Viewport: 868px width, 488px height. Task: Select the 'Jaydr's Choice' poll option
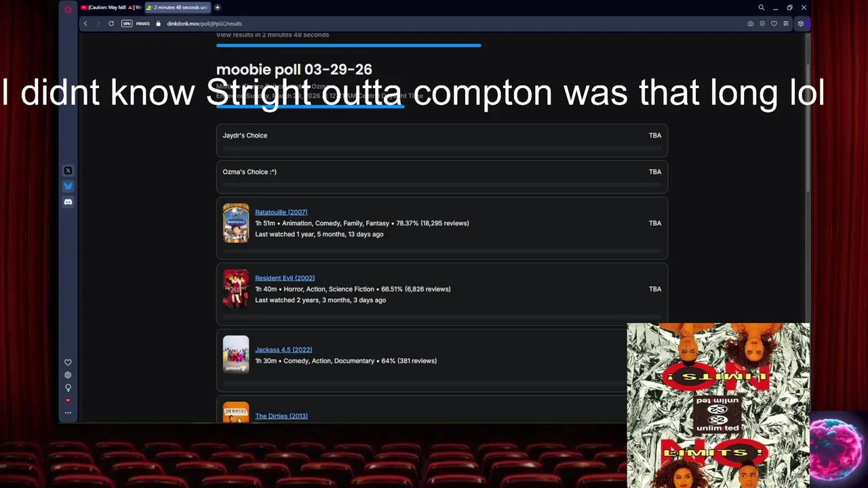[442, 140]
